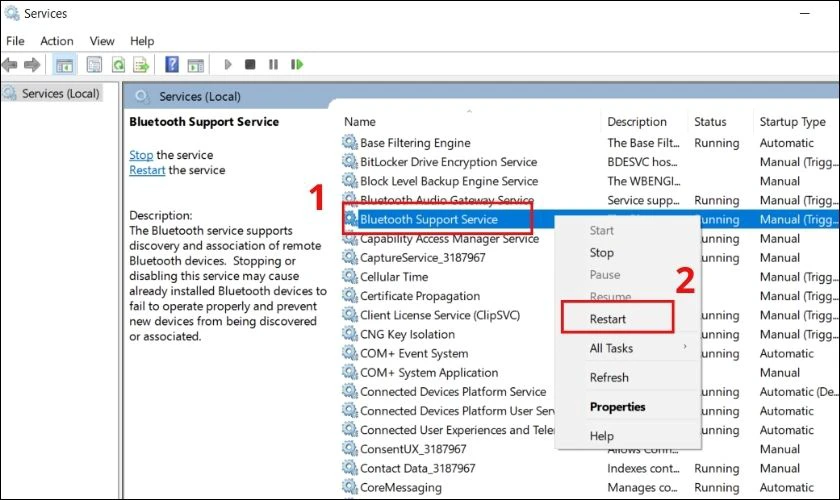Click the Properties sheet toolbar icon

click(94, 65)
